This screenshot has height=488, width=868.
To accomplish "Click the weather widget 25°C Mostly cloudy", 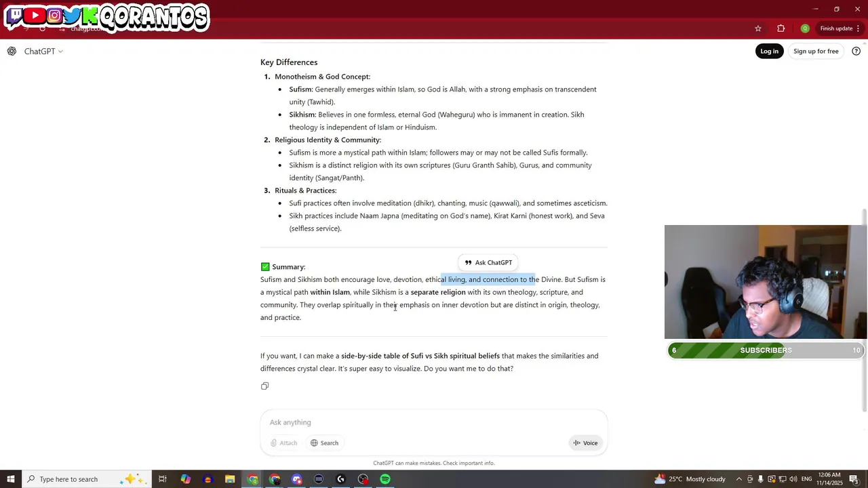I will [690, 479].
